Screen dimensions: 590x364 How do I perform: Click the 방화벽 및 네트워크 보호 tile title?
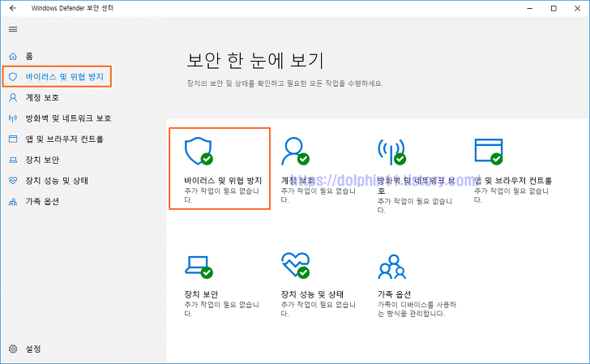pyautogui.click(x=417, y=186)
